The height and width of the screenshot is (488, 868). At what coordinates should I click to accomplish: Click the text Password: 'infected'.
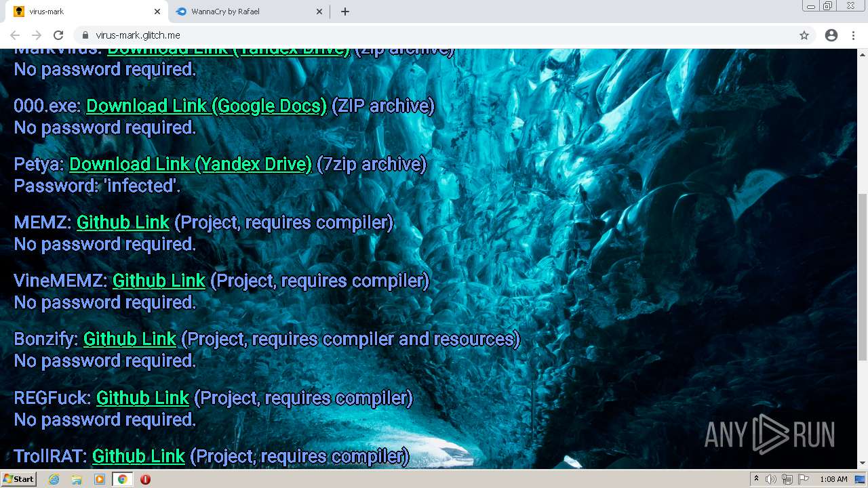(98, 186)
